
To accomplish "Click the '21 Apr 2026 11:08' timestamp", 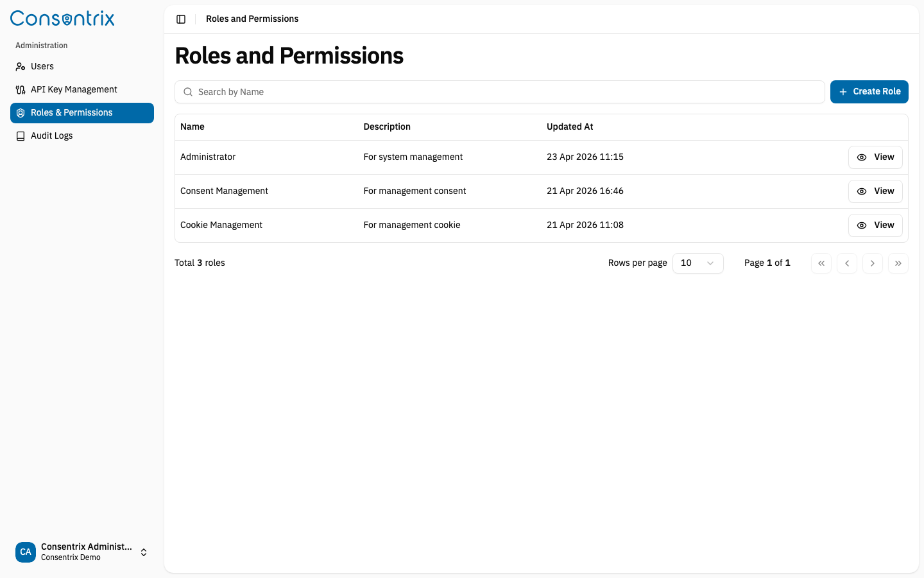I will (x=585, y=225).
